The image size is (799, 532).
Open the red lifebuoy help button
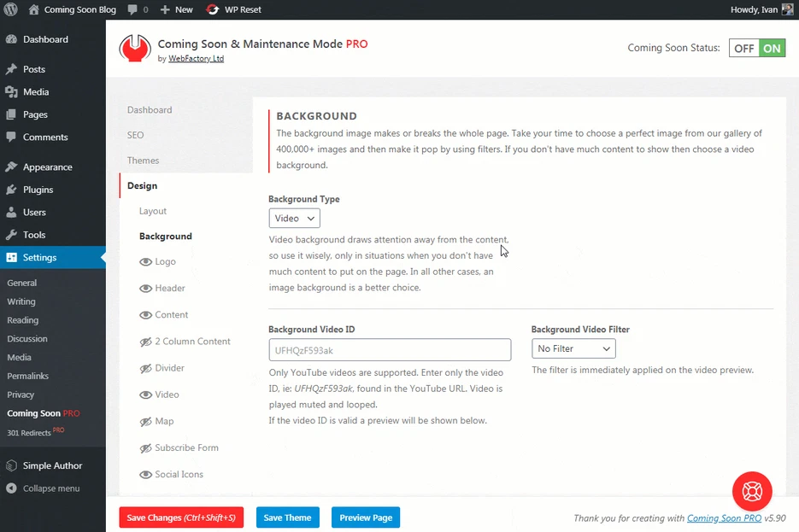tap(752, 491)
